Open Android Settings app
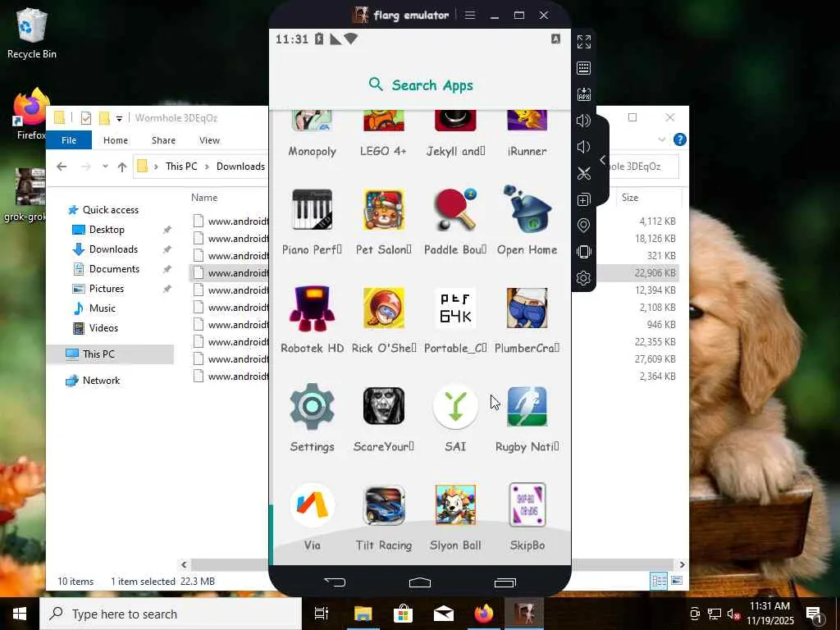The image size is (840, 630). pyautogui.click(x=313, y=407)
